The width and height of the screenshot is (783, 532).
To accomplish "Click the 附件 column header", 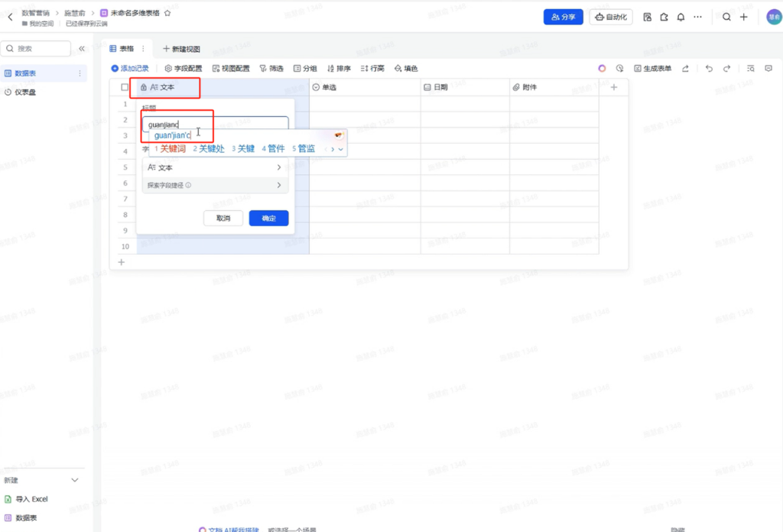I will pyautogui.click(x=554, y=87).
